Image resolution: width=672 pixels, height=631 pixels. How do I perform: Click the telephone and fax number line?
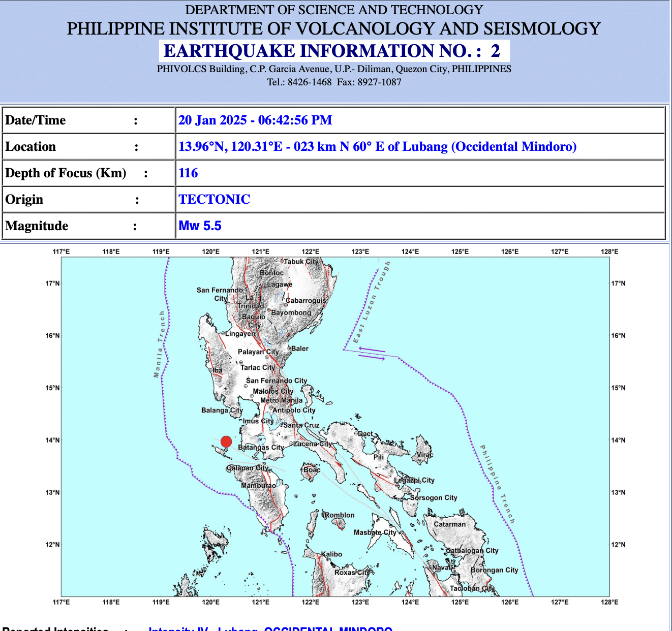[x=334, y=82]
